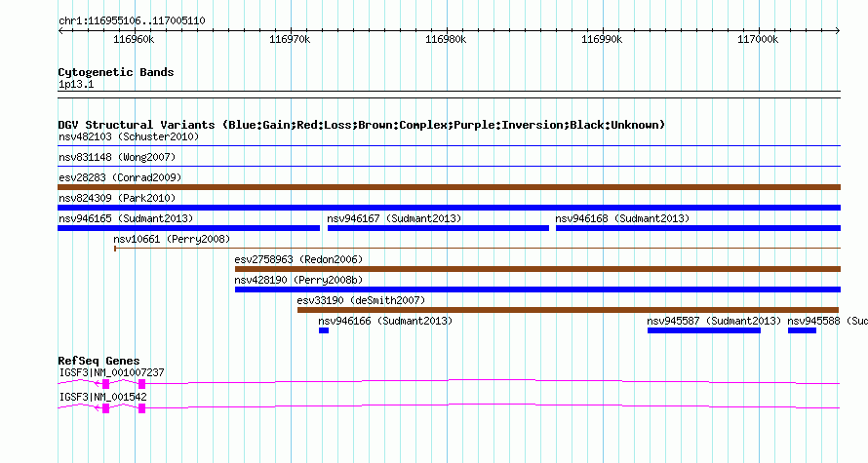Click the brown esv2758963 complex bar
The height and width of the screenshot is (463, 868).
tap(537, 269)
